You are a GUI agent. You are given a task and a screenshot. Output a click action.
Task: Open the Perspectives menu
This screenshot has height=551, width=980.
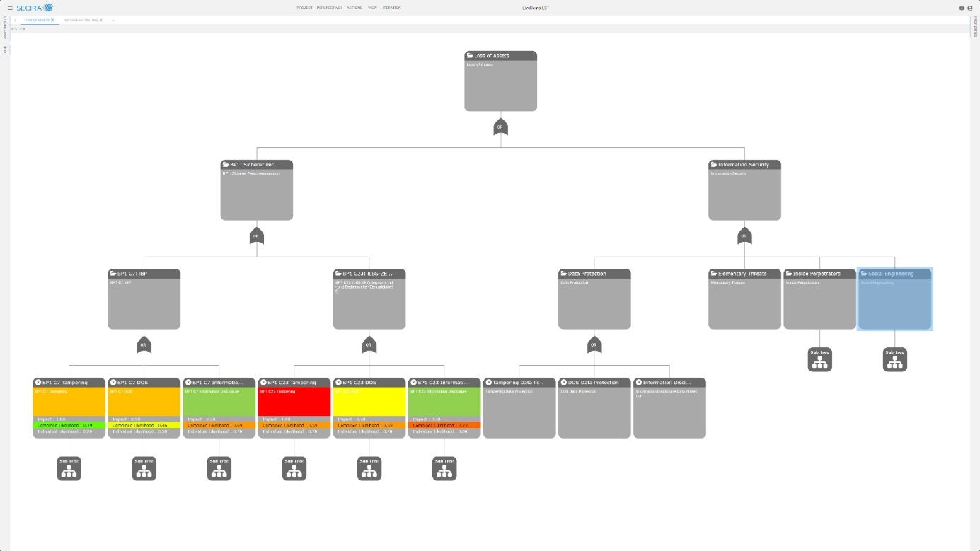coord(330,8)
